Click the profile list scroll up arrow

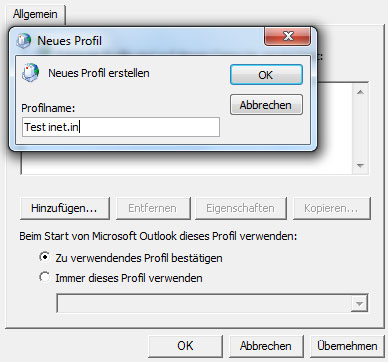360,92
